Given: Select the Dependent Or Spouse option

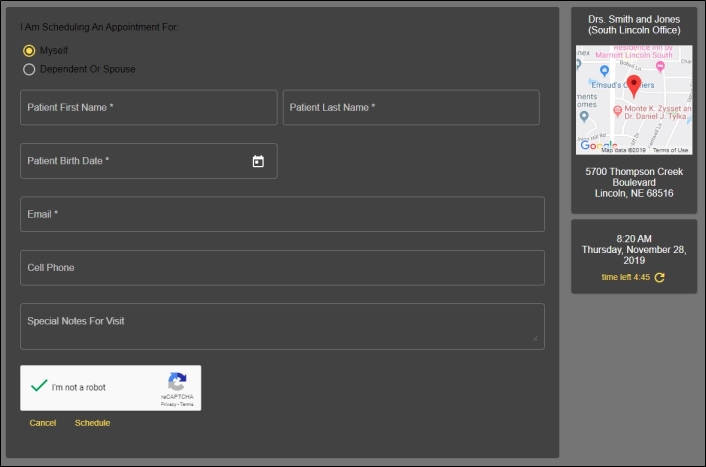Looking at the screenshot, I should click(x=29, y=69).
